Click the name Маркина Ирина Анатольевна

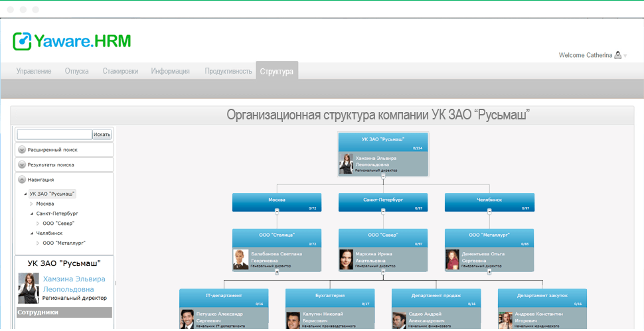[x=374, y=257]
